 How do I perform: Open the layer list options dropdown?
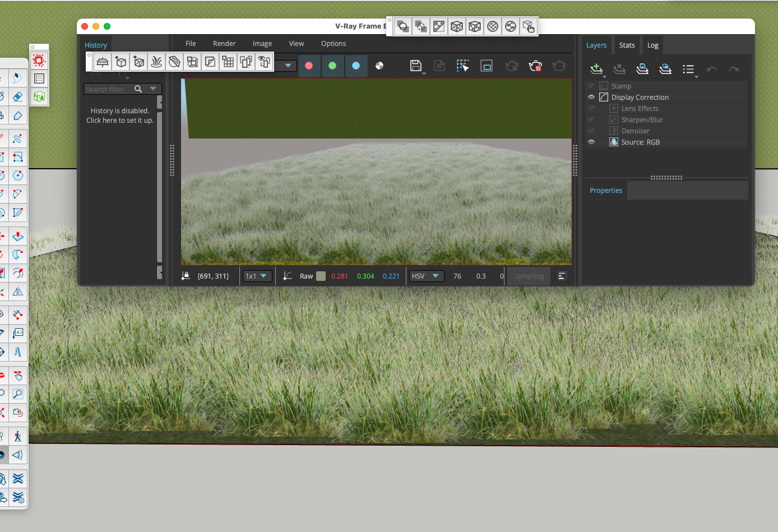click(696, 77)
